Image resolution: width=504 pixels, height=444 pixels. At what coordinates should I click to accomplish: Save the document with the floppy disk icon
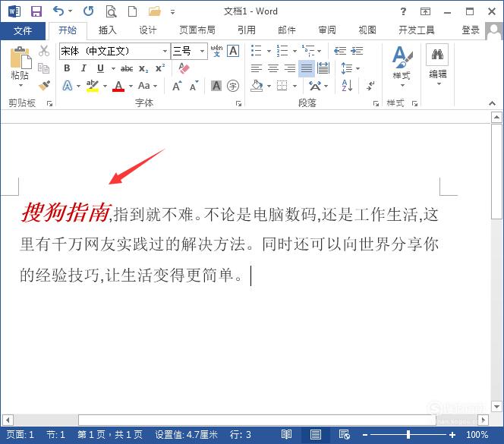(36, 11)
